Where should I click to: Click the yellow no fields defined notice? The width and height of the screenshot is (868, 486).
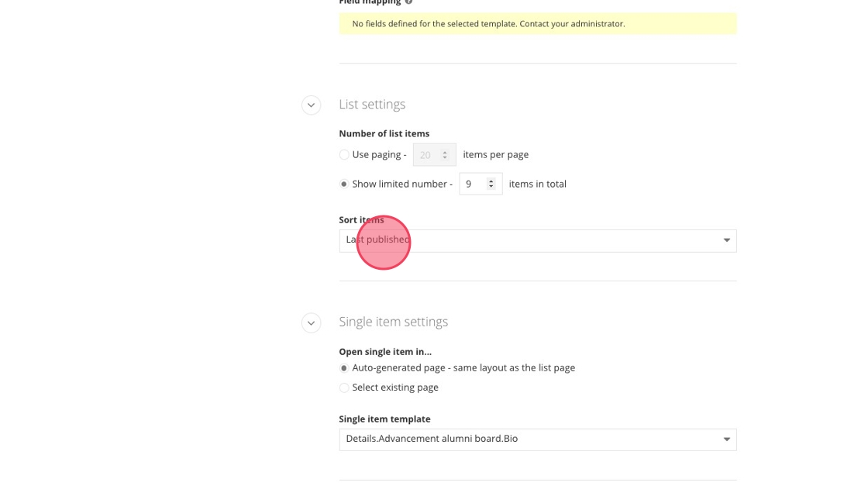537,24
